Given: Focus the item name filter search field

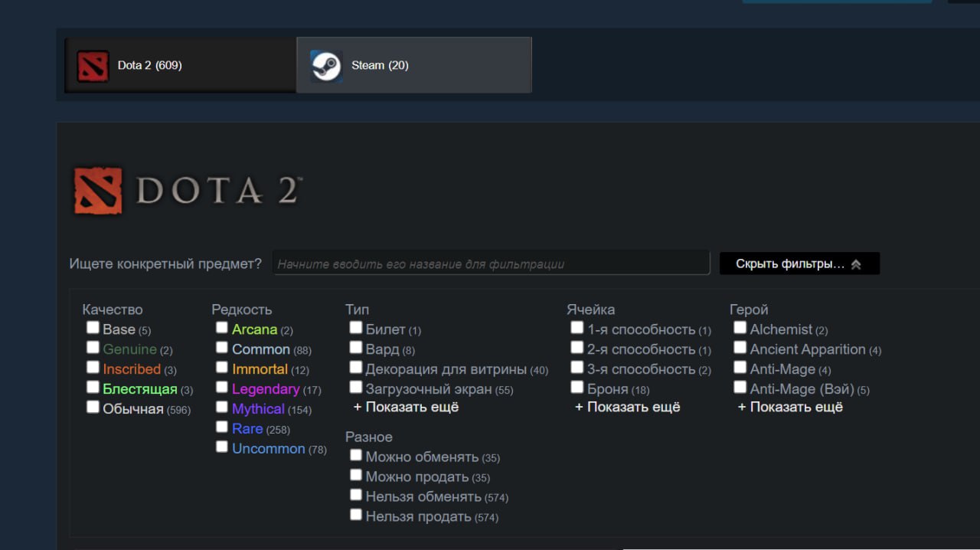Looking at the screenshot, I should click(491, 264).
